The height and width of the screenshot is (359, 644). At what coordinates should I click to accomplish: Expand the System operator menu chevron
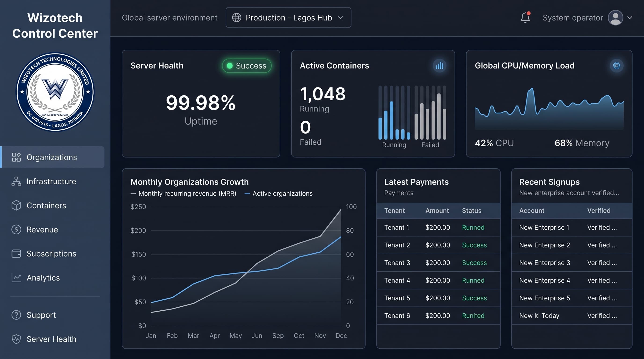(x=629, y=18)
